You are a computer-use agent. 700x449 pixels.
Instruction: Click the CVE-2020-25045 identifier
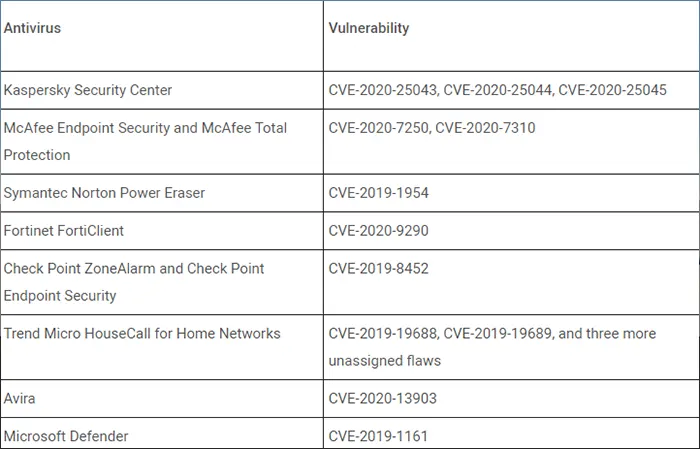(612, 90)
